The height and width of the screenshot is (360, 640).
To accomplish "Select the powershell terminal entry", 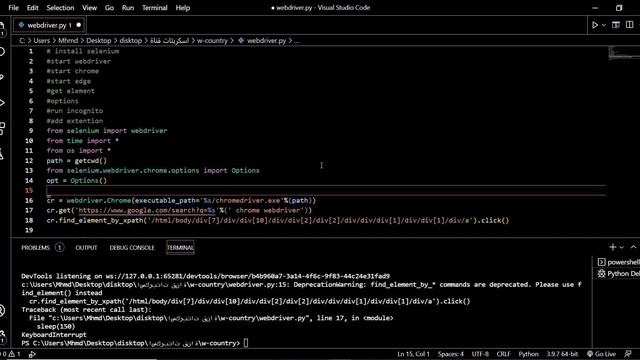I will pos(618,262).
